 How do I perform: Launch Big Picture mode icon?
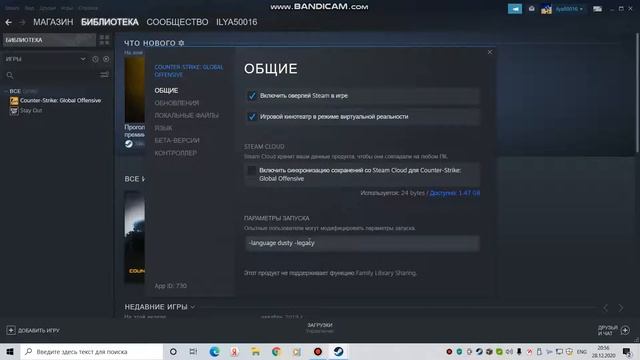[x=597, y=9]
